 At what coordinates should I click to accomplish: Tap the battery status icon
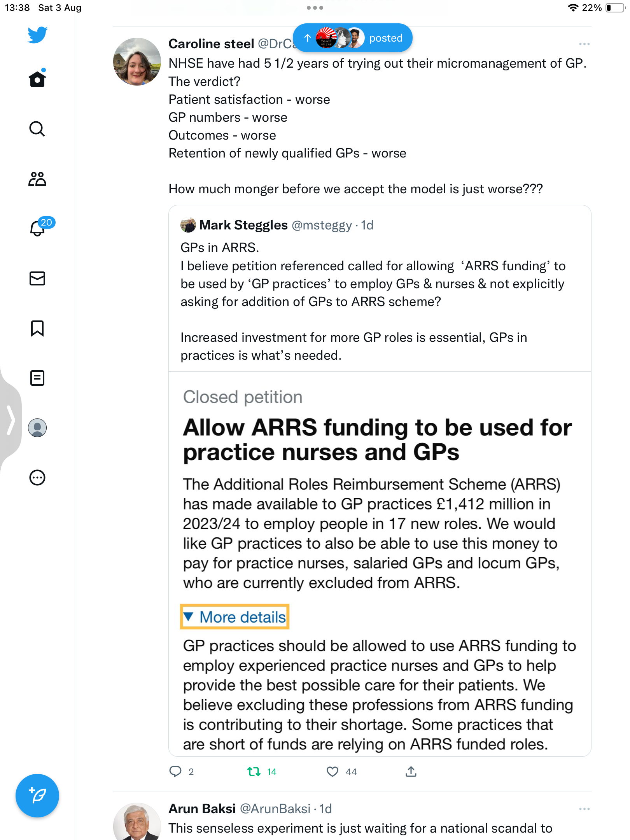[615, 8]
